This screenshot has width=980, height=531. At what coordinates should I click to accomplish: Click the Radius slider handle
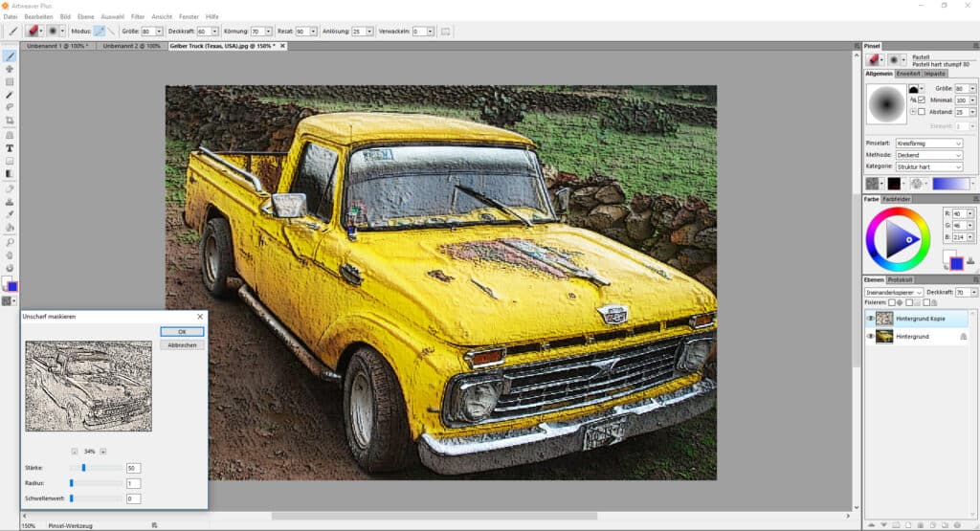[x=72, y=483]
